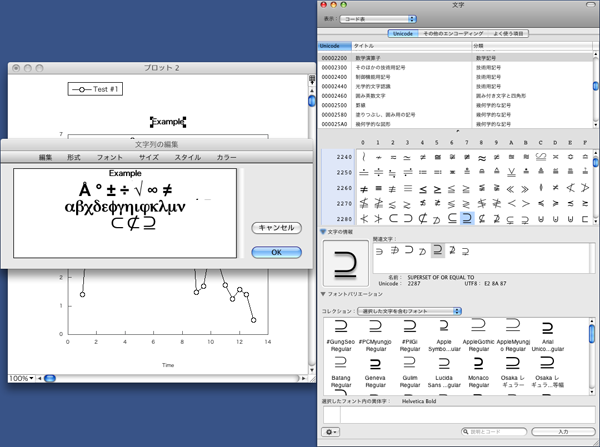Collapse the 文字の情報 section

point(323,232)
